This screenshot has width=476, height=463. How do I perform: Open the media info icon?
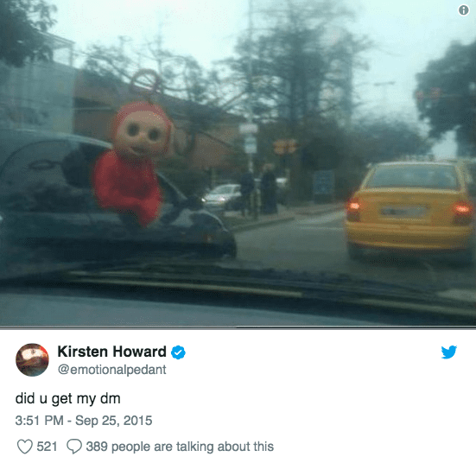pos(463,10)
